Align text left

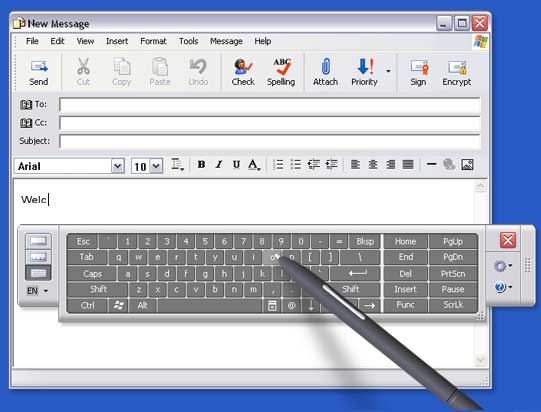[355, 165]
